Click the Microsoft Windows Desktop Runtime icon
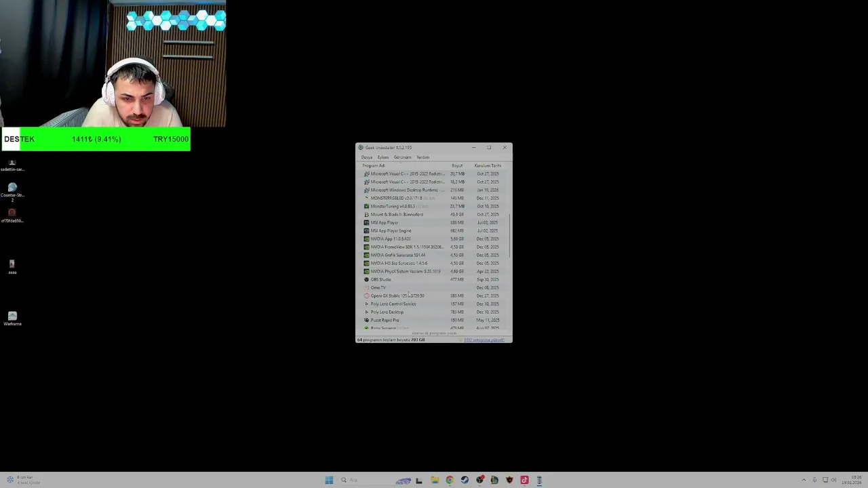Viewport: 868px width, 488px height. (x=367, y=190)
